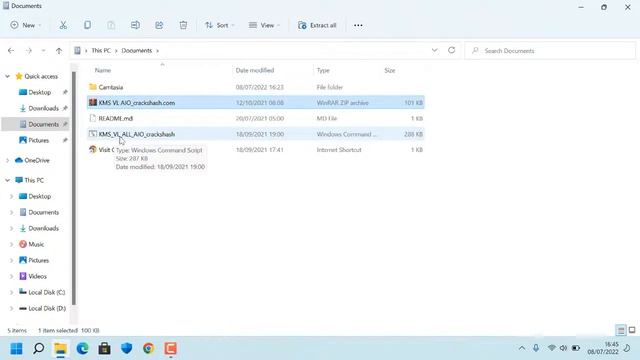Launch Google Chrome from taskbar
The height and width of the screenshot is (360, 640).
point(149,349)
